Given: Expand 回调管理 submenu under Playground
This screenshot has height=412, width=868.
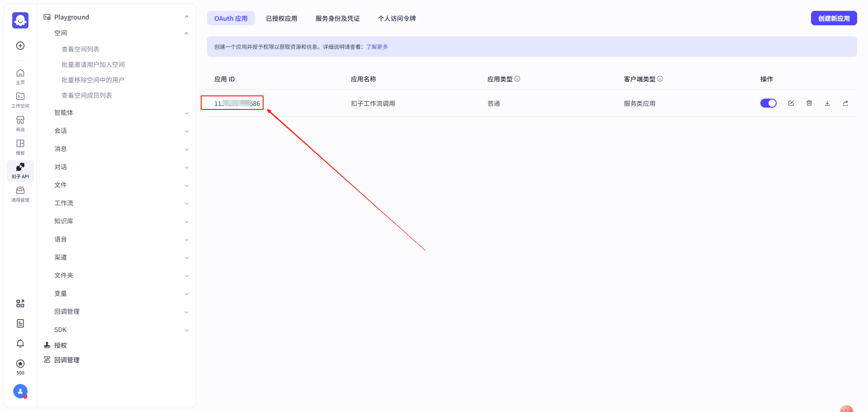Looking at the screenshot, I should 187,312.
